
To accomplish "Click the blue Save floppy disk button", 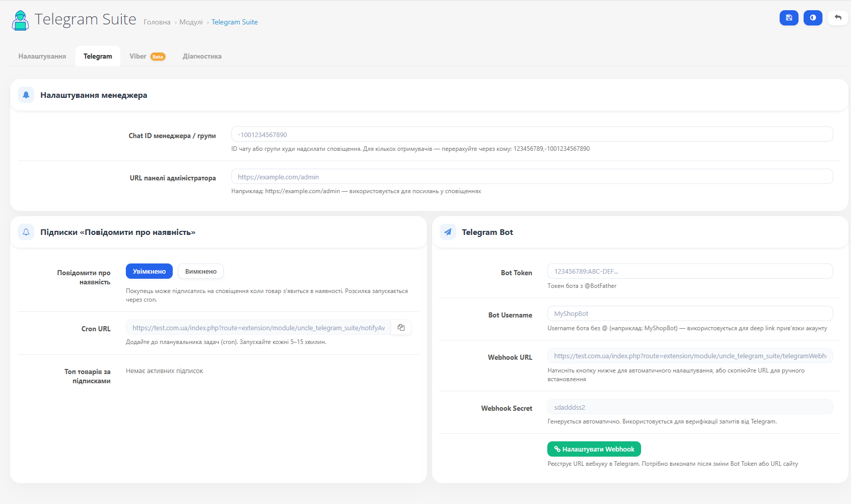I will [x=789, y=18].
